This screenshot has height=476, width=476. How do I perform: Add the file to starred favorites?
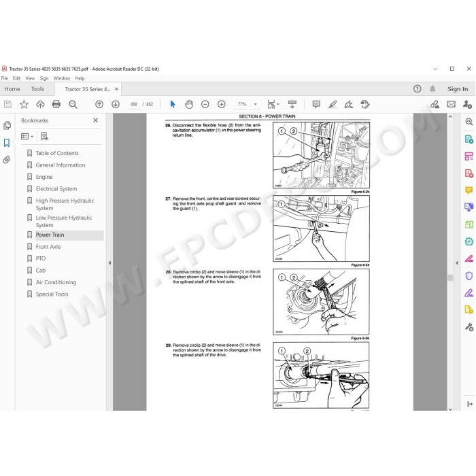pos(24,105)
